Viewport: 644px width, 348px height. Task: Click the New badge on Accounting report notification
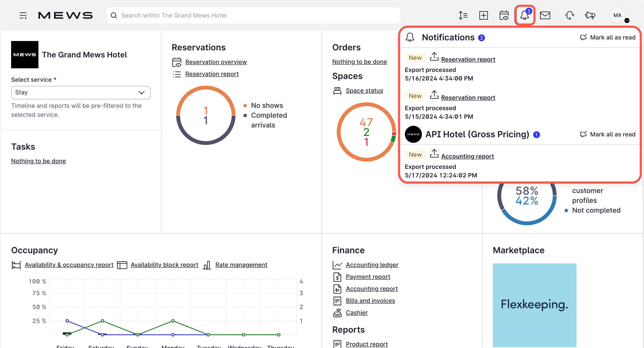coord(415,155)
